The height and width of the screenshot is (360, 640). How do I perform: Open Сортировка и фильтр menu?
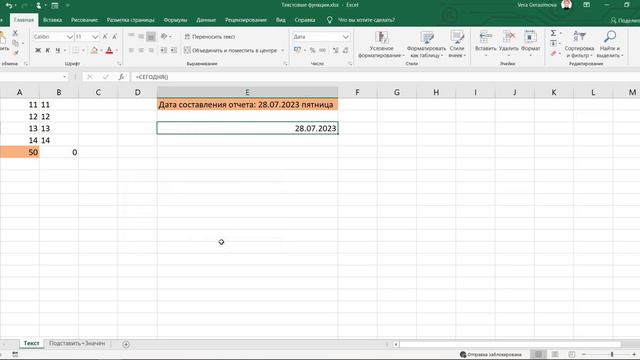click(579, 44)
